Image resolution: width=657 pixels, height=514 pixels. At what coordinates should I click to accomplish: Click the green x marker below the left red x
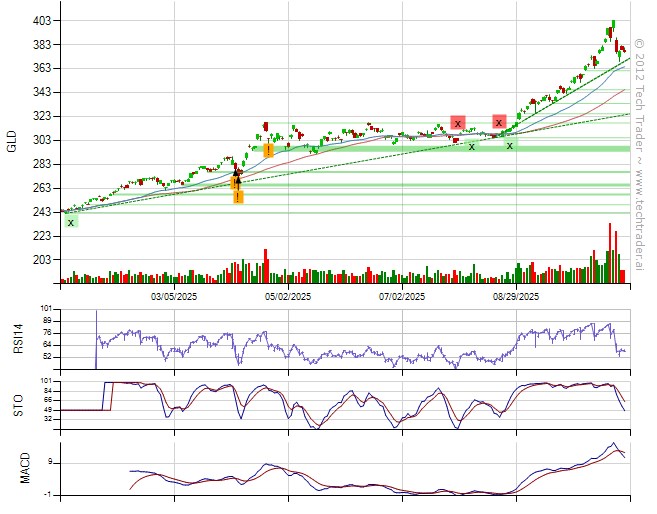coord(472,146)
